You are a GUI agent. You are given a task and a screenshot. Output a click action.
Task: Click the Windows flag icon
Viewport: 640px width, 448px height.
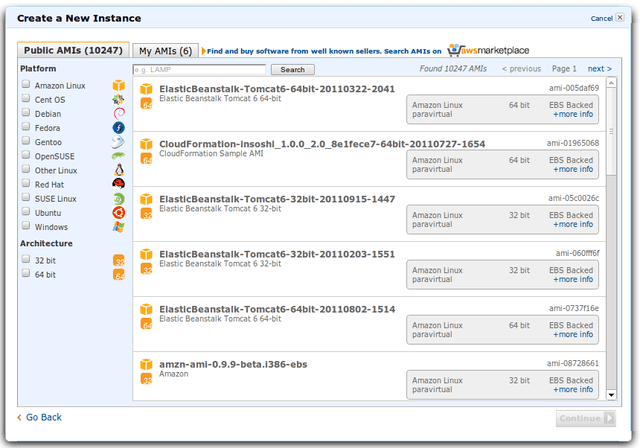(118, 227)
